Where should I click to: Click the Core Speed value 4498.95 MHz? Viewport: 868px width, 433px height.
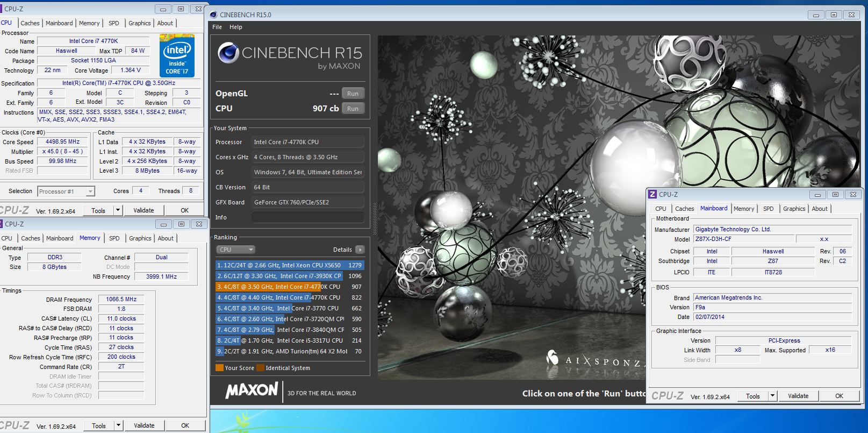tap(63, 142)
